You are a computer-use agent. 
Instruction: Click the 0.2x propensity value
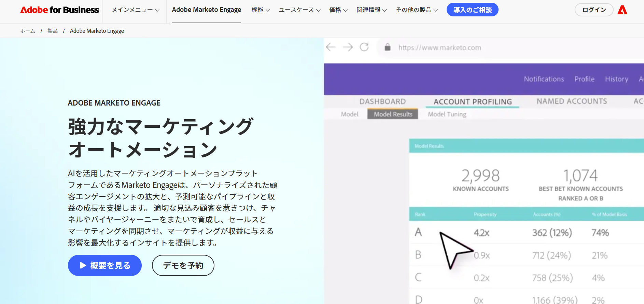pyautogui.click(x=481, y=278)
